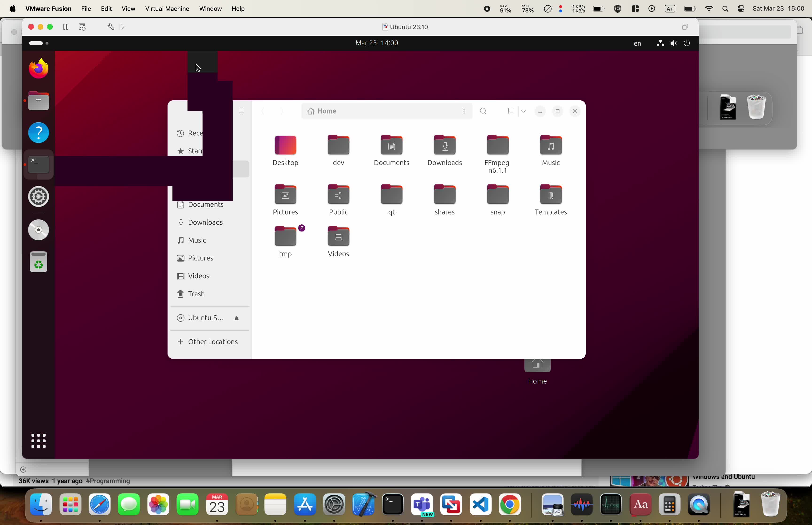This screenshot has width=812, height=525.
Task: Open the three-dot menu in Files
Action: [464, 111]
